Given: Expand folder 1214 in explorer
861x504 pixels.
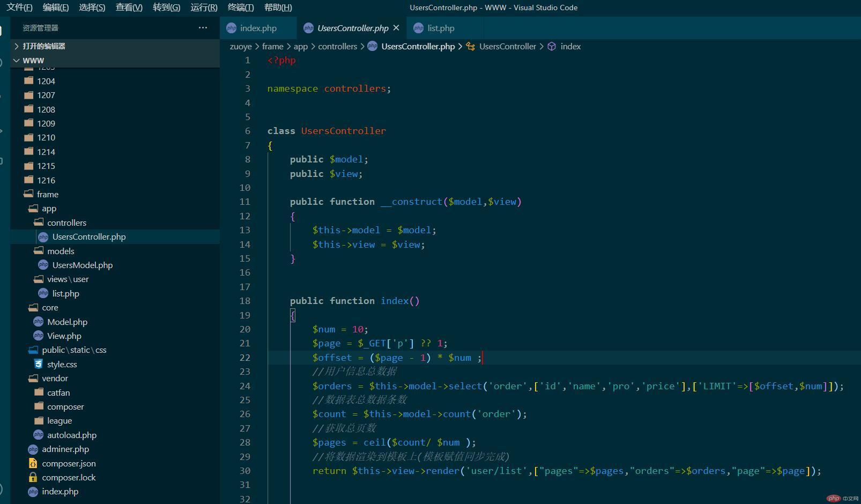Looking at the screenshot, I should click(115, 152).
